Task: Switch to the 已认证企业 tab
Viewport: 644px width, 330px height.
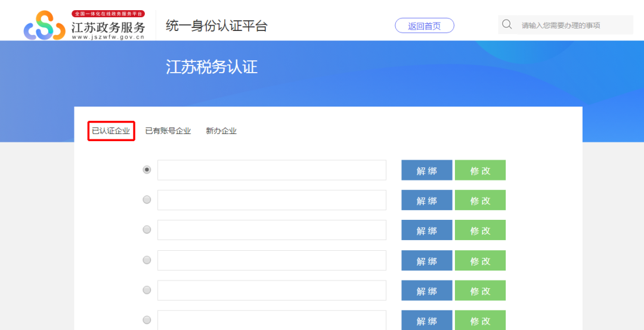Action: [111, 131]
